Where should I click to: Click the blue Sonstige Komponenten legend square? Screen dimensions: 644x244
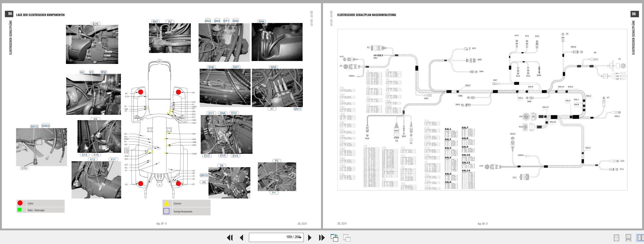166,211
